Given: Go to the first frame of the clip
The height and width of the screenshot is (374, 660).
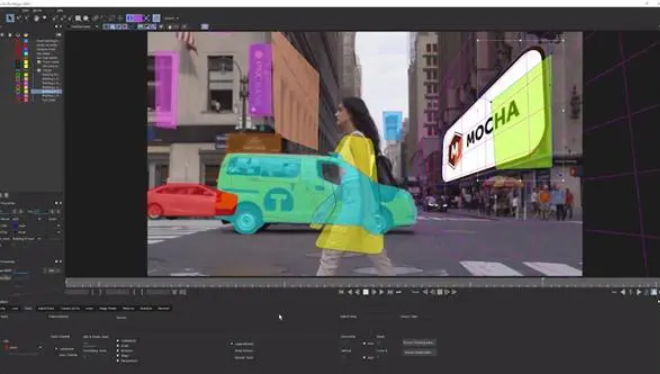Looking at the screenshot, I should tap(341, 292).
